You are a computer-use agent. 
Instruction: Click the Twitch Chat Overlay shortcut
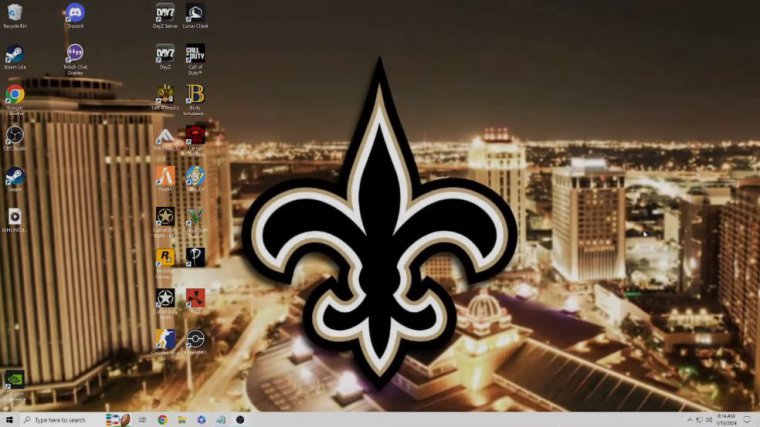pos(74,53)
